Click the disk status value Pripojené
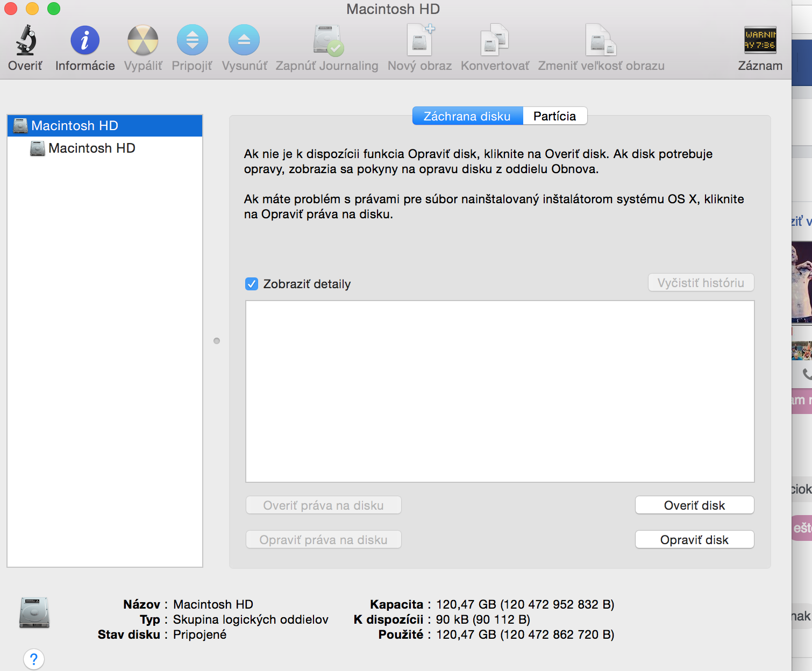 (x=200, y=634)
